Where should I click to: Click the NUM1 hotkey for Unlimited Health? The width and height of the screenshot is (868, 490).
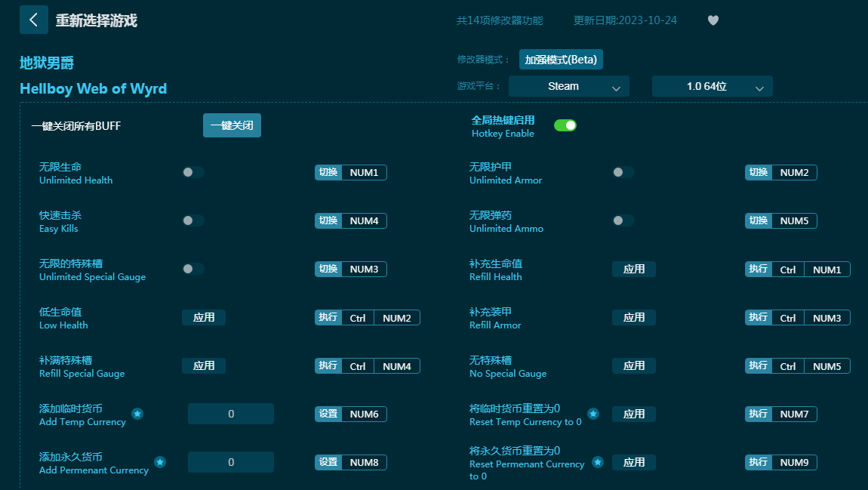[x=364, y=172]
